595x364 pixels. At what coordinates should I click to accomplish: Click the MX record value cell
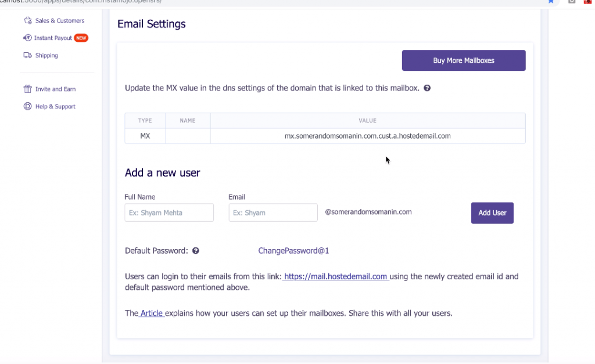click(x=367, y=136)
